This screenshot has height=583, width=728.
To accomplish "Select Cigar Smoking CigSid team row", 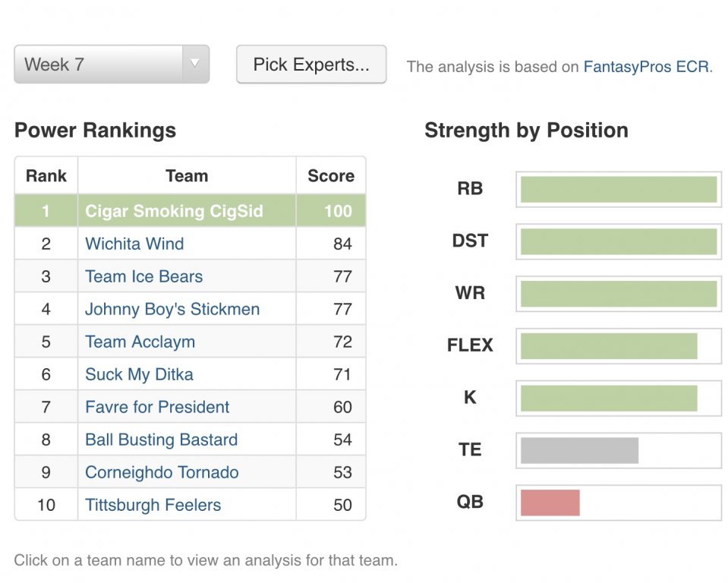I will pyautogui.click(x=174, y=211).
